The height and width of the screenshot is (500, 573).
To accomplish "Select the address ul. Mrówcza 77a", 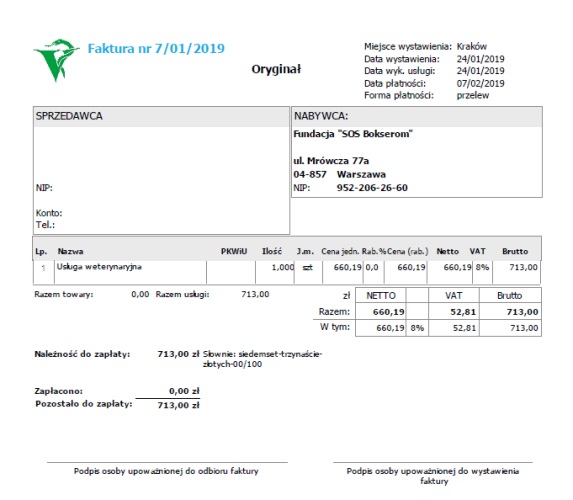I will click(x=331, y=161).
